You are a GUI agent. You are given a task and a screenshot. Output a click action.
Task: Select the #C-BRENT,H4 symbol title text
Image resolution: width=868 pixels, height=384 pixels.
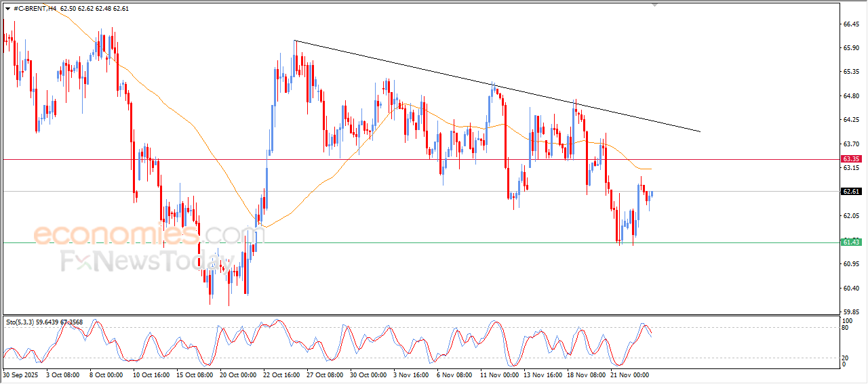(35, 9)
